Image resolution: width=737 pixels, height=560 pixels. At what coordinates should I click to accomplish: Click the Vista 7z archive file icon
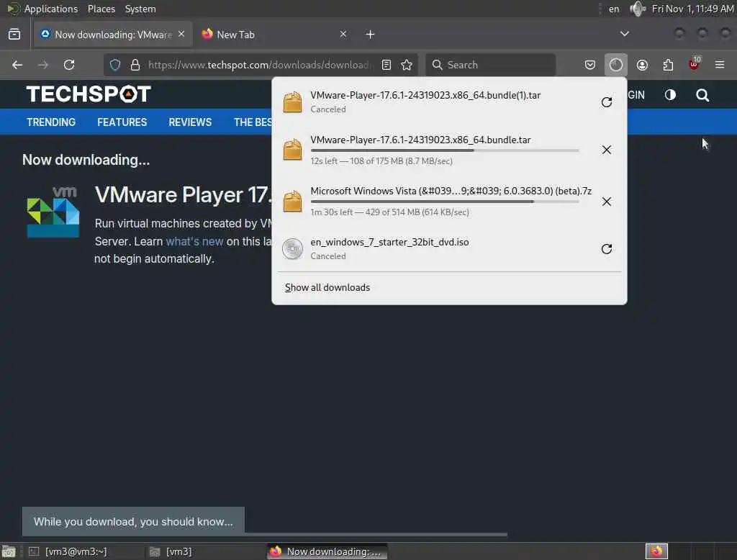coord(292,202)
